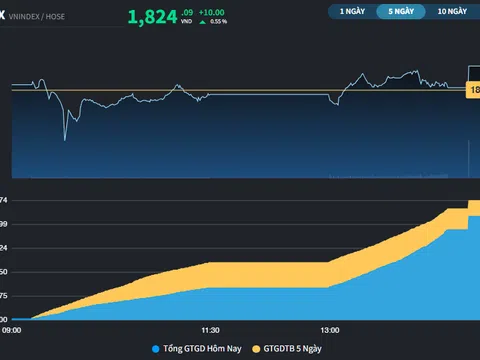Click the green up-arrow indicator

202,22
